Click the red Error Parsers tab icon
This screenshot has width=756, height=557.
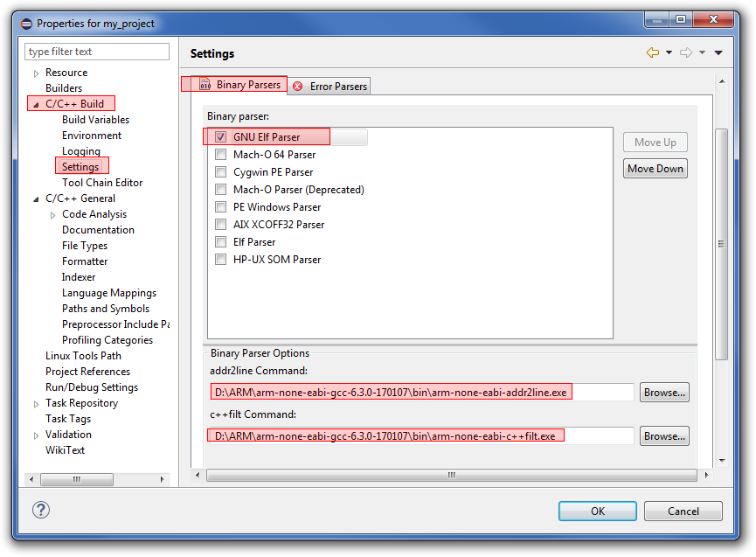298,86
